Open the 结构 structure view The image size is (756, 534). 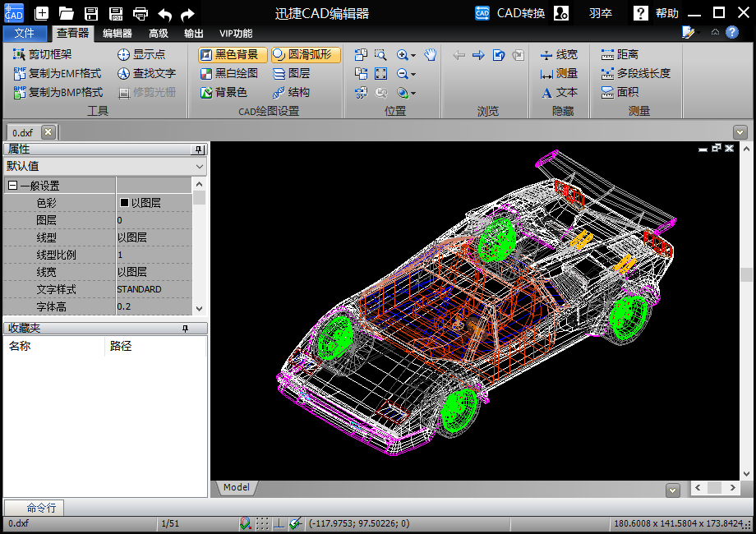tap(291, 92)
